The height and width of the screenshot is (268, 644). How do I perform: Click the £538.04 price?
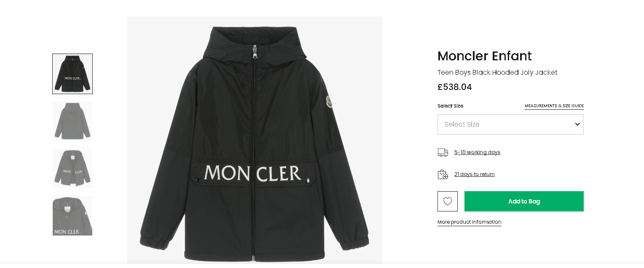[454, 87]
